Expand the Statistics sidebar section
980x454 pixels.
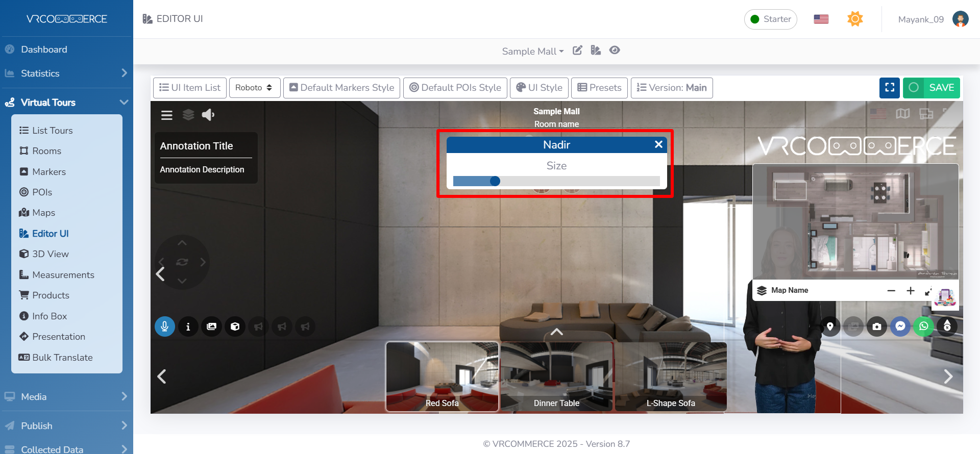click(x=66, y=73)
